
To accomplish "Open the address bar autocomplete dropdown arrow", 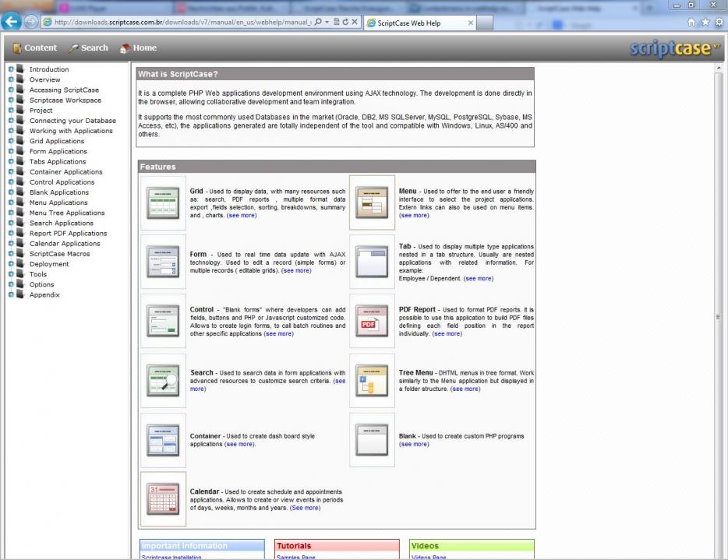I will pyautogui.click(x=327, y=22).
